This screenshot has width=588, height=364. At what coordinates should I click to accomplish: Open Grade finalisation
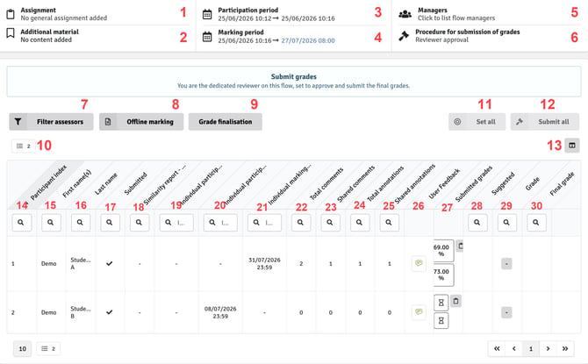pyautogui.click(x=226, y=122)
